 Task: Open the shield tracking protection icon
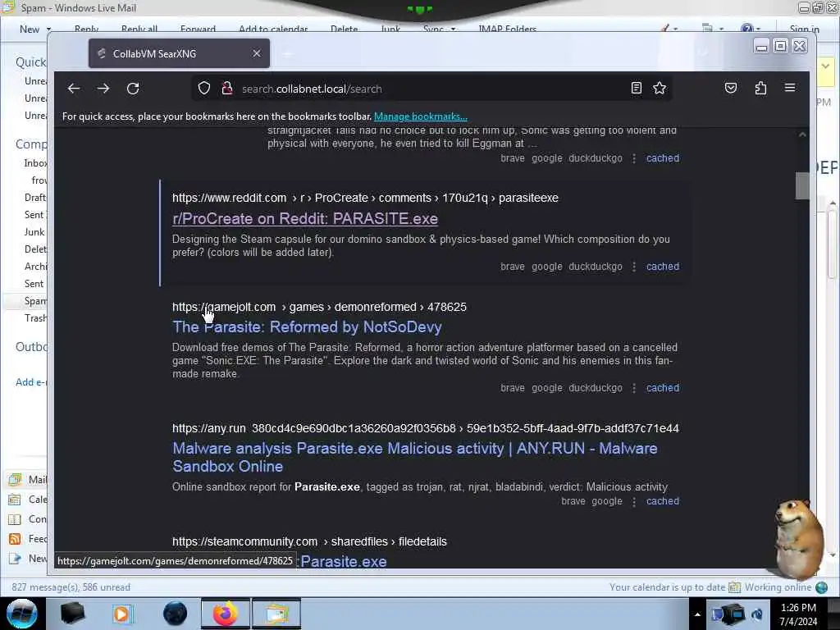coord(204,89)
